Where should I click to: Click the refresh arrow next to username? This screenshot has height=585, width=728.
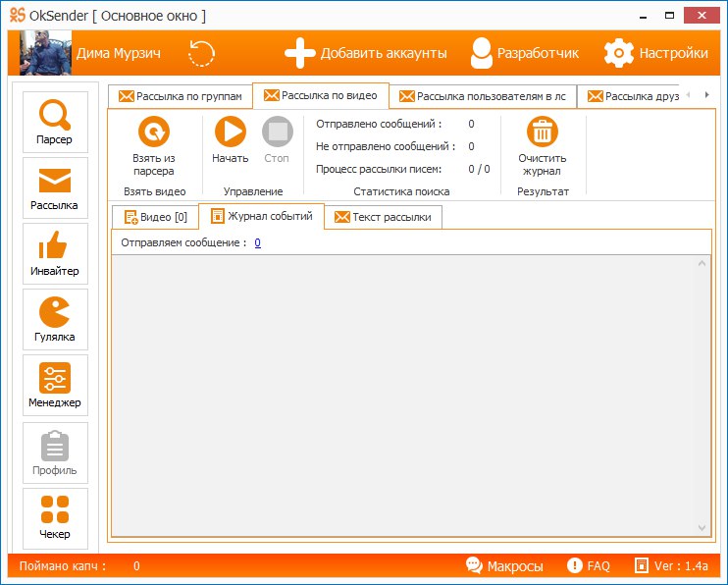201,53
